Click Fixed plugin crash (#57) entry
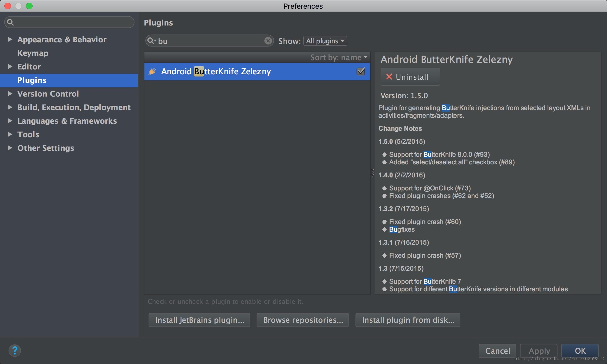 [x=425, y=255]
